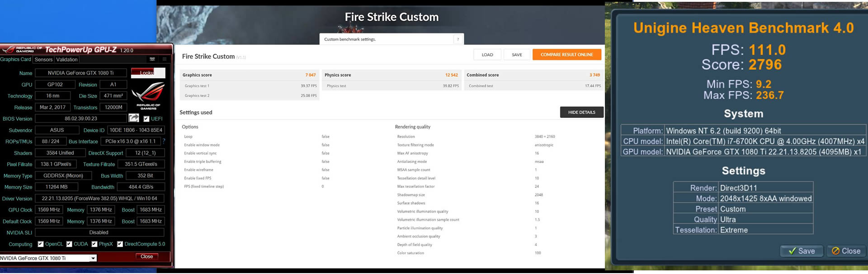The width and height of the screenshot is (868, 274).
Task: Click COMPARE RESULT ONLINE button
Action: pos(567,55)
